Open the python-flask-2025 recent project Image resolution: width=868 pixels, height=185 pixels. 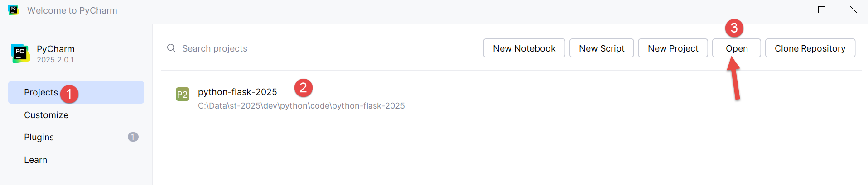click(x=237, y=92)
